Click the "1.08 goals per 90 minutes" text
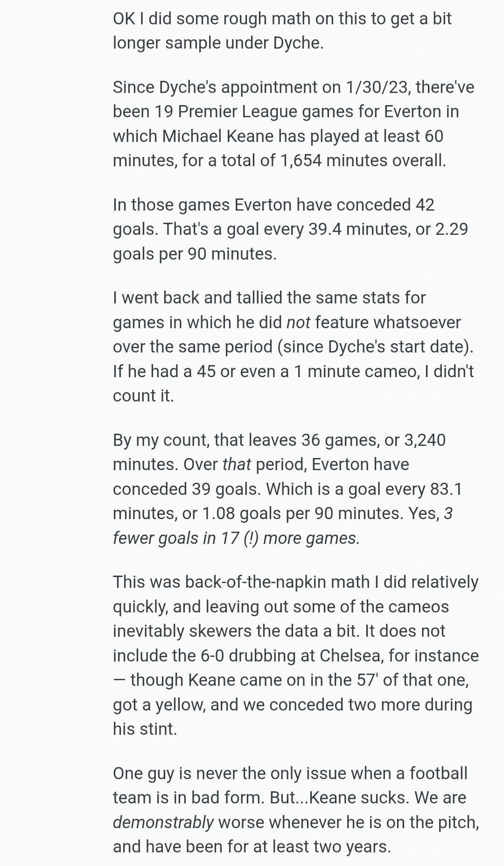This screenshot has height=866, width=504. [x=302, y=514]
